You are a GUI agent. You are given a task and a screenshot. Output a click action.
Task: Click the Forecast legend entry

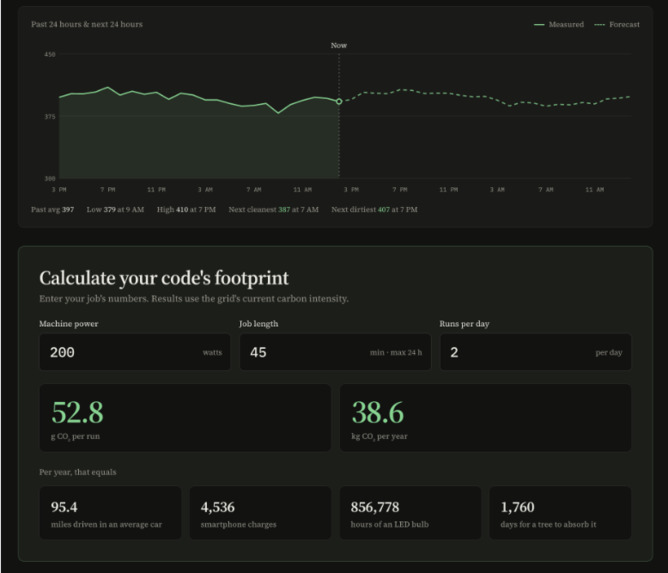617,25
